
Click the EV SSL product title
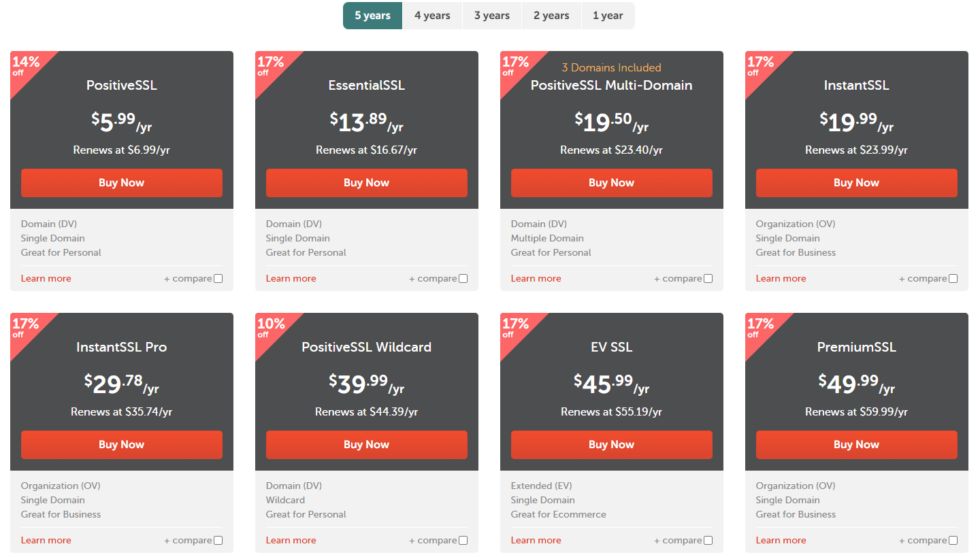(x=612, y=347)
